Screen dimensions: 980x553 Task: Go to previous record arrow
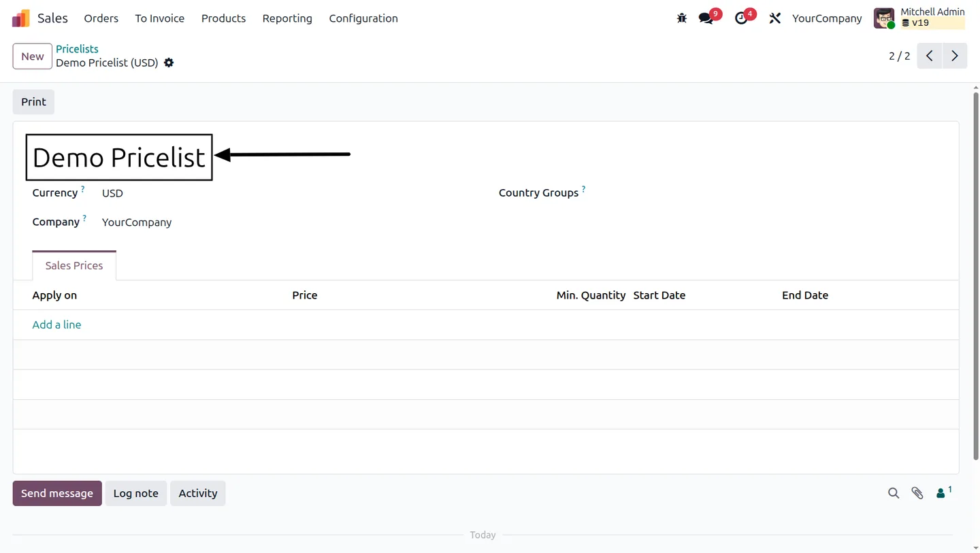click(x=930, y=56)
